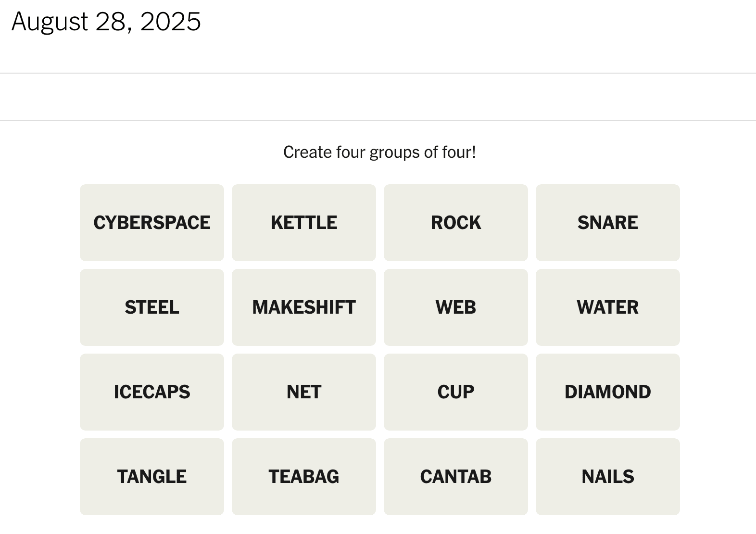Screen dimensions: 756x534
Task: Select the CYBERSPACE word tile
Action: (151, 223)
